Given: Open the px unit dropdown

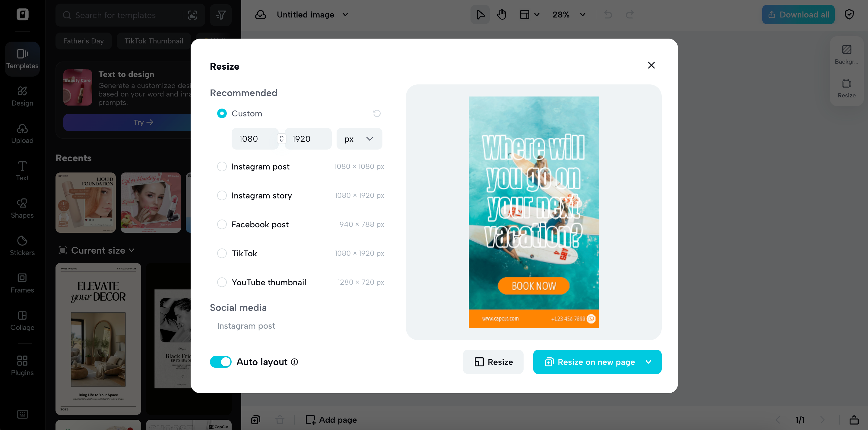Looking at the screenshot, I should (359, 138).
